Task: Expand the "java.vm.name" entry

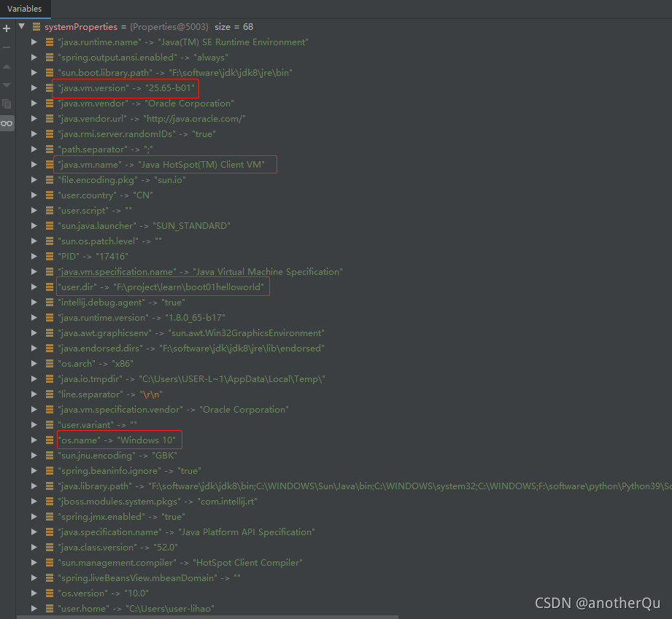Action: click(x=34, y=165)
